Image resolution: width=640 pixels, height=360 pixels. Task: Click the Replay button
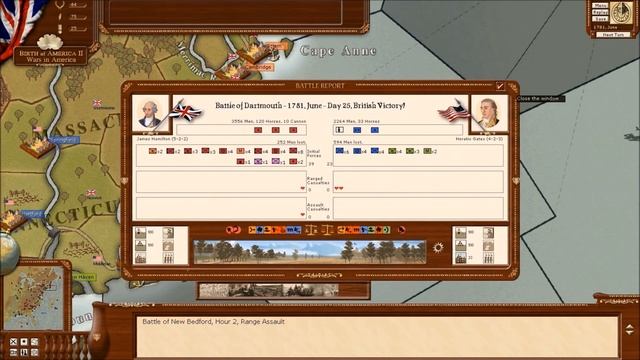pos(600,12)
